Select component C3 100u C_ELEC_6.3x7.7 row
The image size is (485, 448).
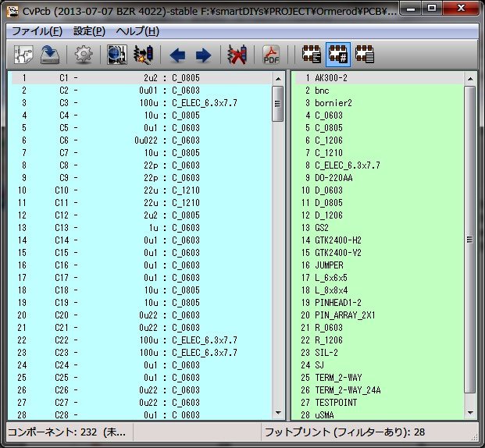[x=141, y=103]
